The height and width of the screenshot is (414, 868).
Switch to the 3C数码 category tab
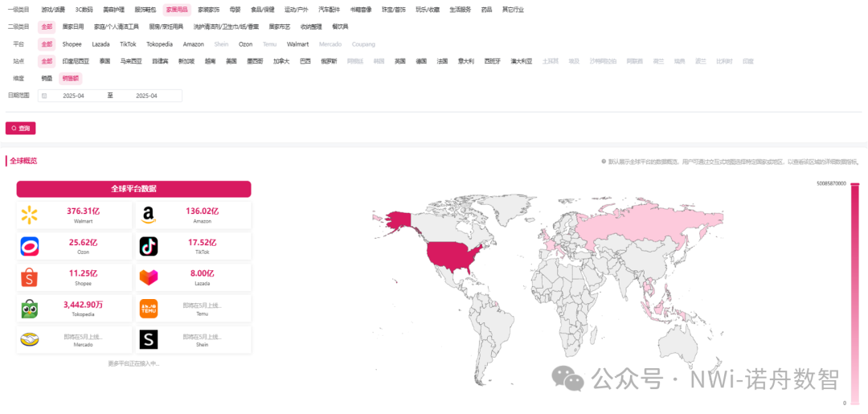click(84, 10)
